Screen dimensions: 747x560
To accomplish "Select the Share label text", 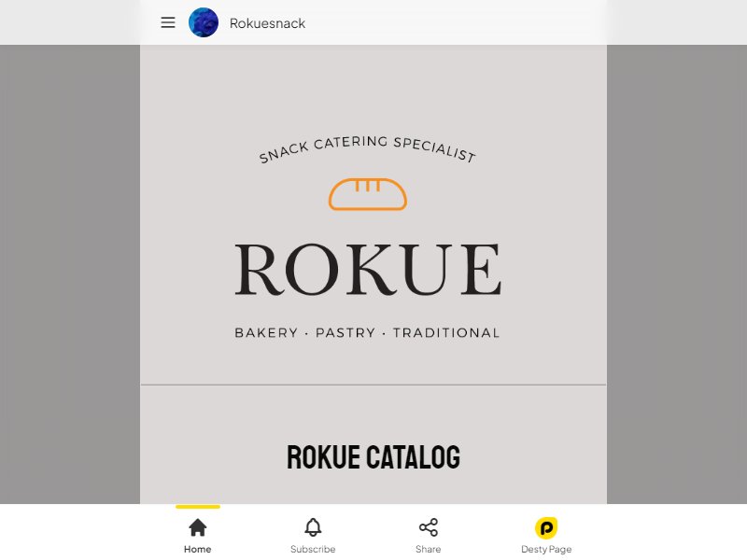I will click(429, 549).
